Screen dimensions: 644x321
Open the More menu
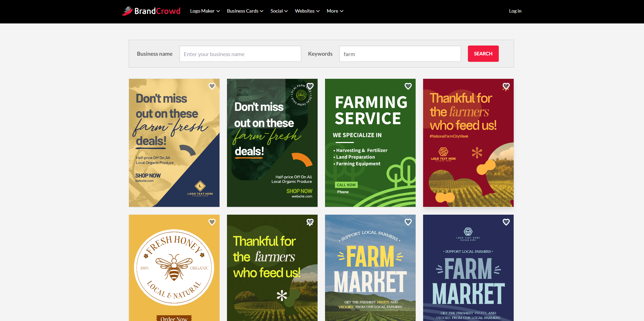click(335, 11)
